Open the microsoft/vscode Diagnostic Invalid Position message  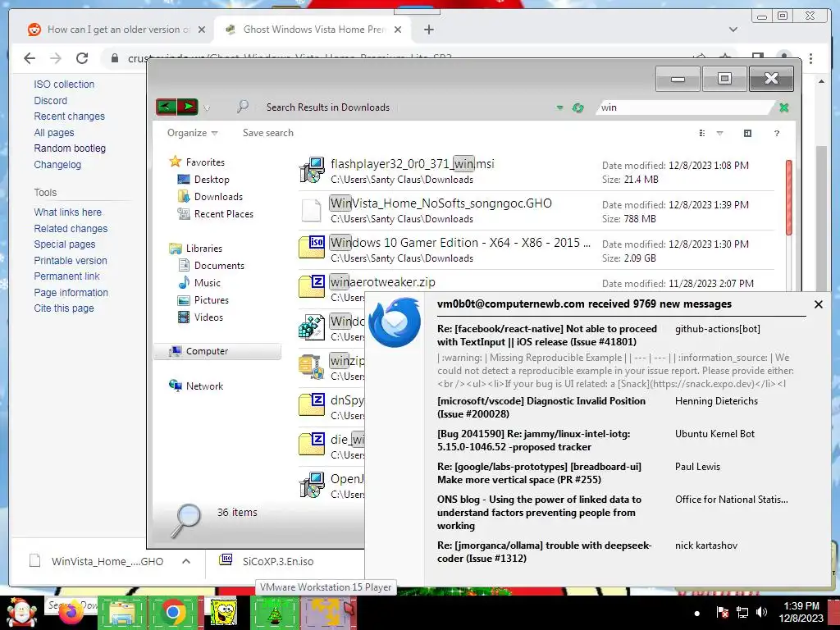coord(541,407)
